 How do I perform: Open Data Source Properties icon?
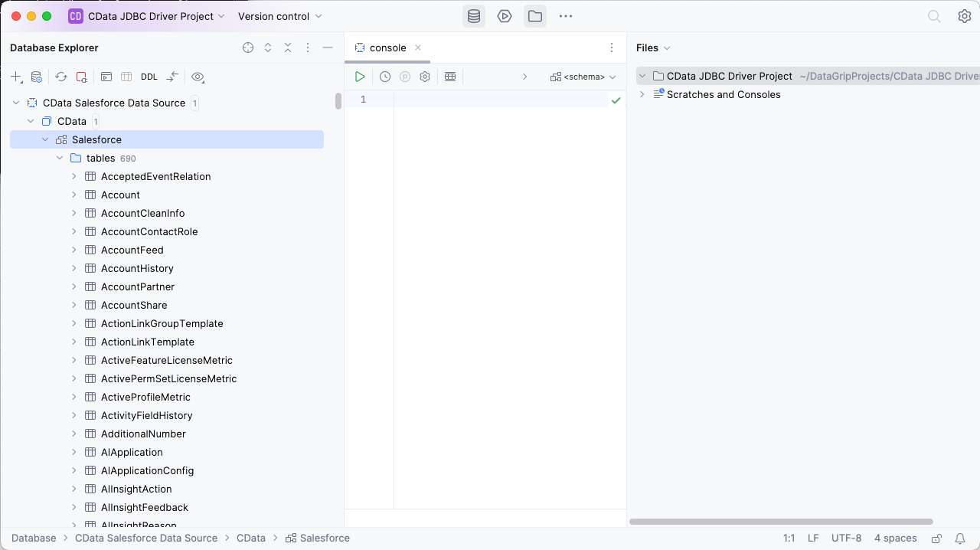click(36, 77)
